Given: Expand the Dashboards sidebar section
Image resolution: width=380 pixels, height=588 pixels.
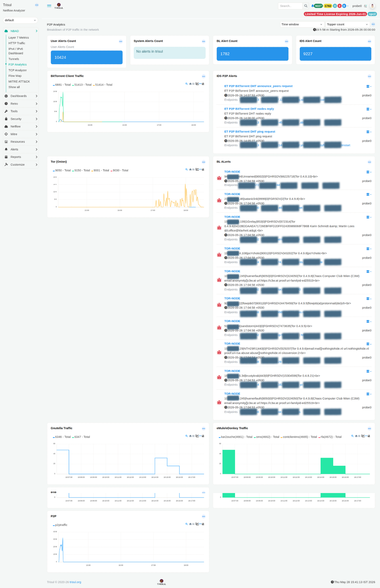Looking at the screenshot, I should coord(21,96).
